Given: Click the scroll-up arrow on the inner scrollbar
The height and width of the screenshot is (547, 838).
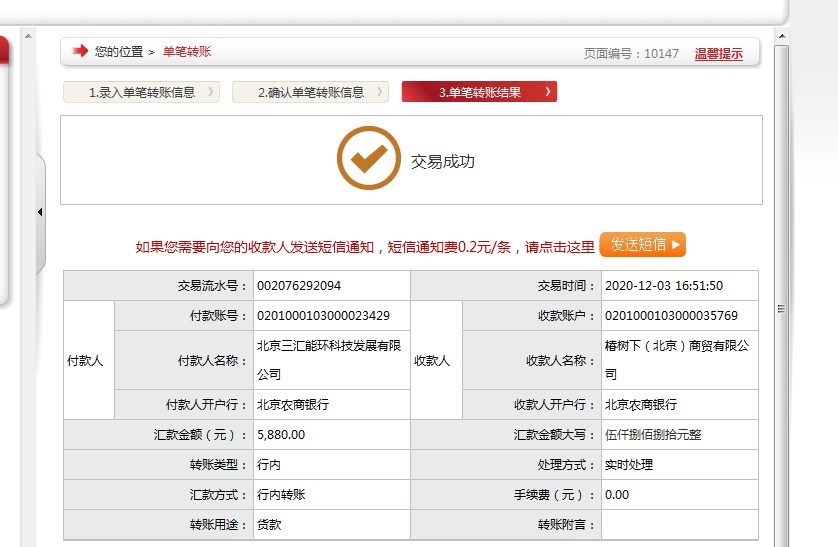Looking at the screenshot, I should tap(27, 38).
